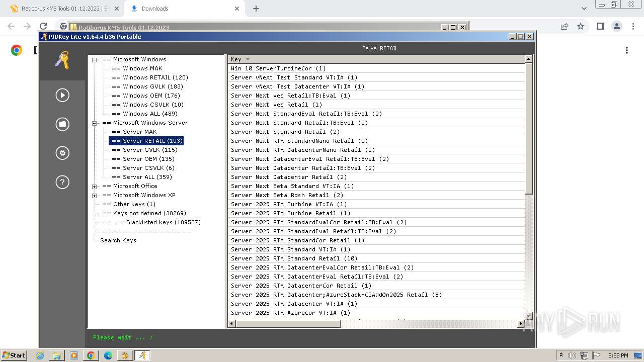
Task: Select Other keys (1)
Action: point(129,204)
